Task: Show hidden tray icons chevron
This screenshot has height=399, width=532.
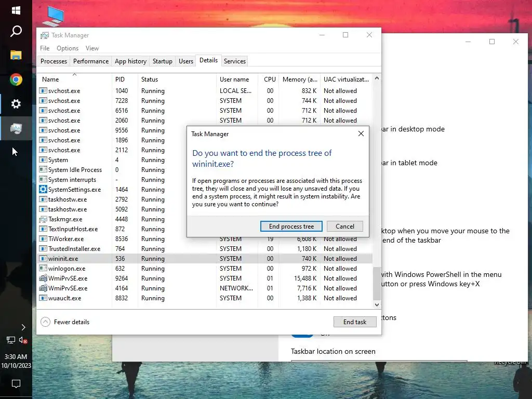Action: pos(23,327)
